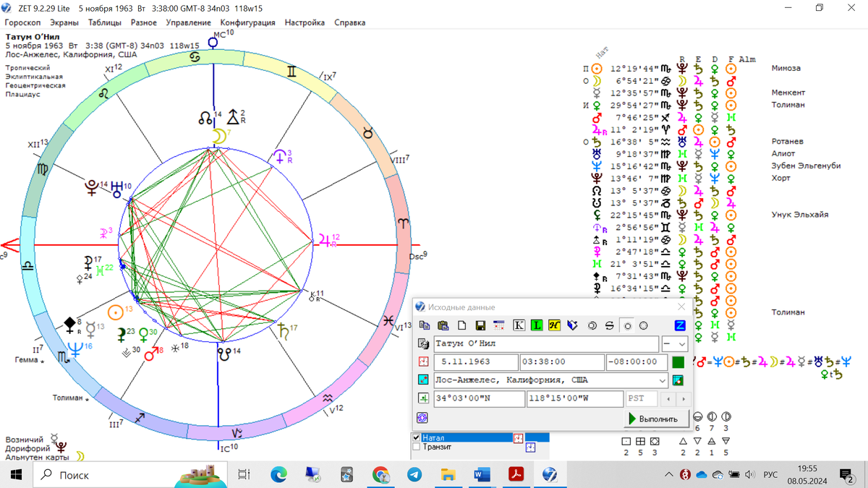The image size is (868, 488).
Task: Enable the Транзит checkbox
Action: [416, 448]
